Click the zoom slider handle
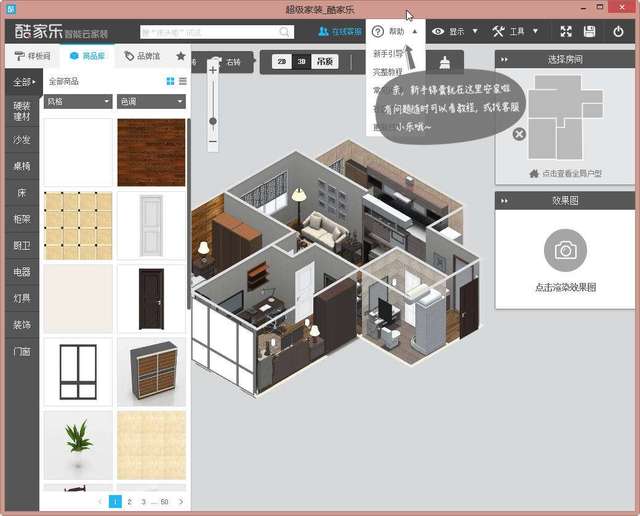The width and height of the screenshot is (640, 516). [x=213, y=121]
